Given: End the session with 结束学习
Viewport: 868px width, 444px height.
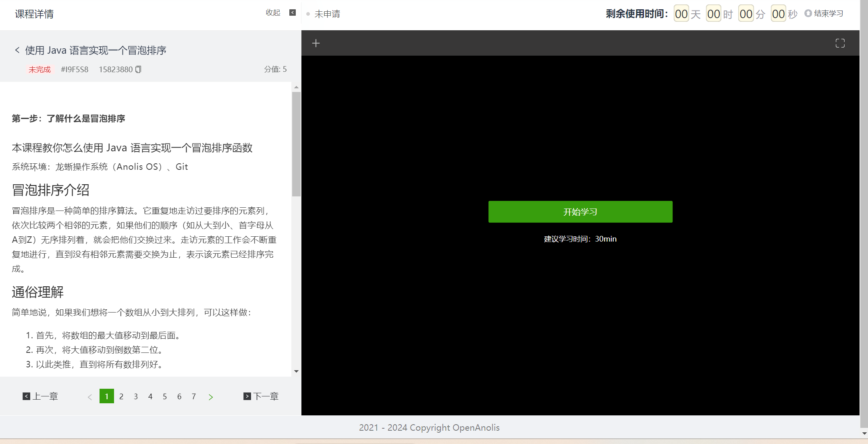Looking at the screenshot, I should 824,13.
